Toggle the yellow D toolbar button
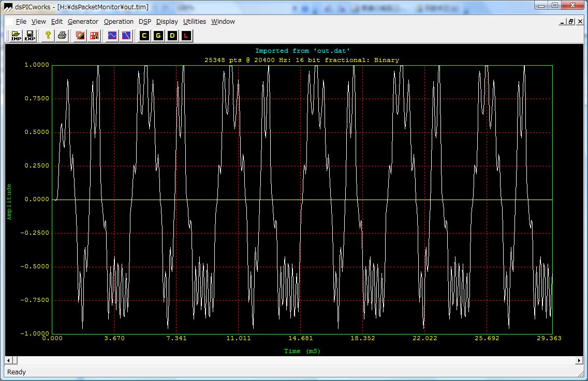The height and width of the screenshot is (381, 588). 172,36
